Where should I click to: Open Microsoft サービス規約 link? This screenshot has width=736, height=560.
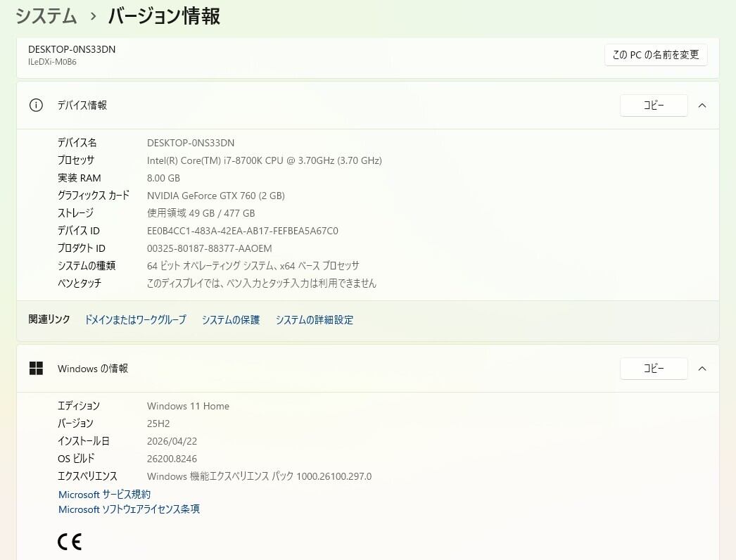104,495
